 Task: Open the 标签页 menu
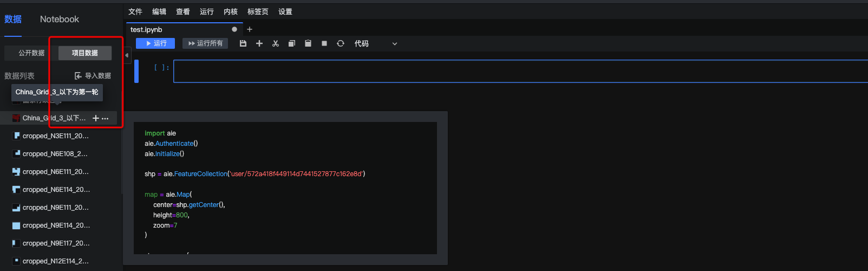(x=258, y=11)
